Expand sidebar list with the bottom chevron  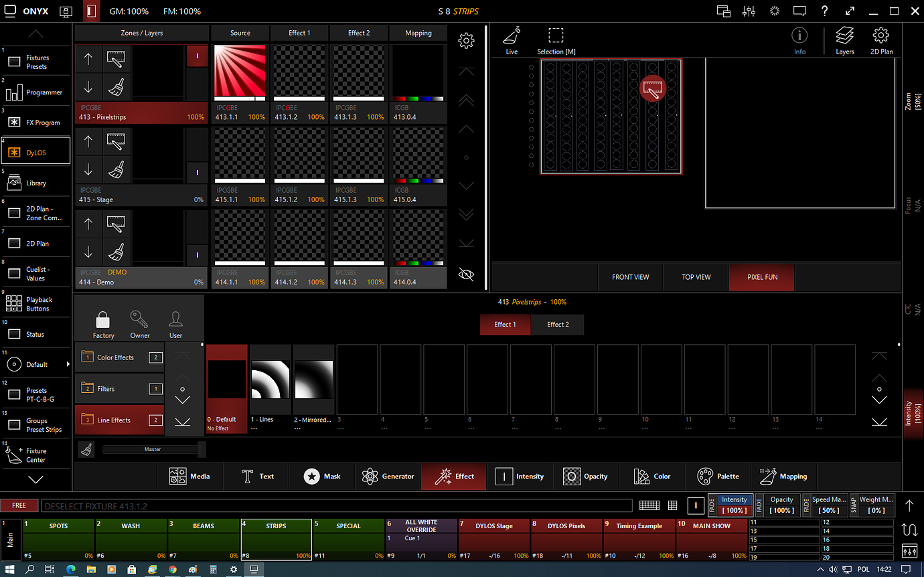coord(35,479)
